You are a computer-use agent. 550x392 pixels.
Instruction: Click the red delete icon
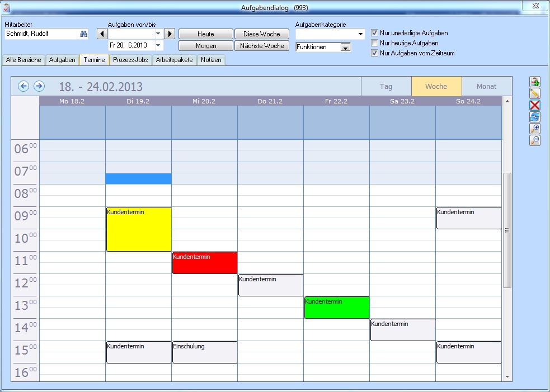pyautogui.click(x=534, y=105)
